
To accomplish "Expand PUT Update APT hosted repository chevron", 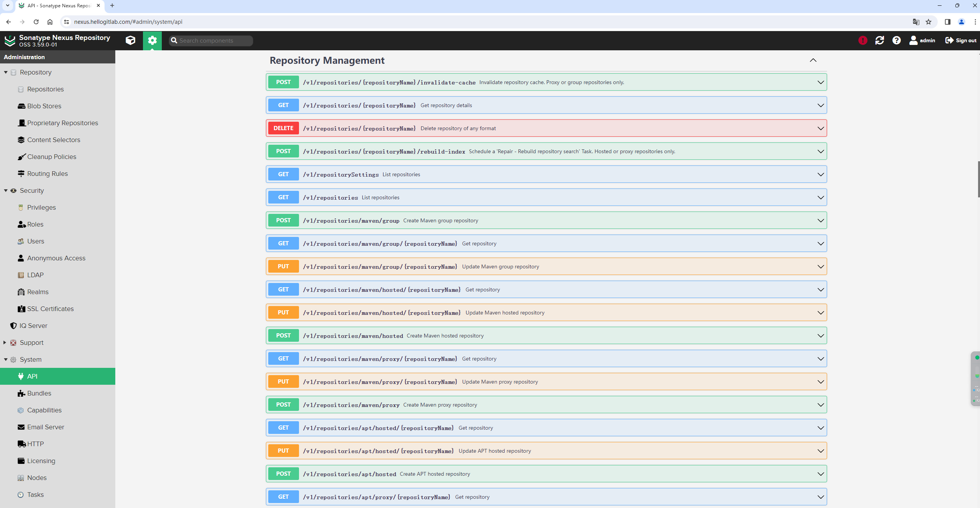I will tap(821, 451).
